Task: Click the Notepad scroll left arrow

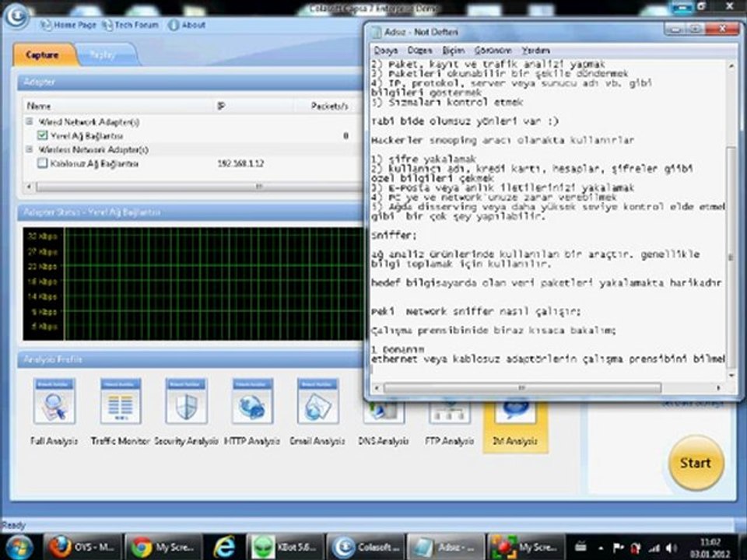Action: (x=377, y=388)
